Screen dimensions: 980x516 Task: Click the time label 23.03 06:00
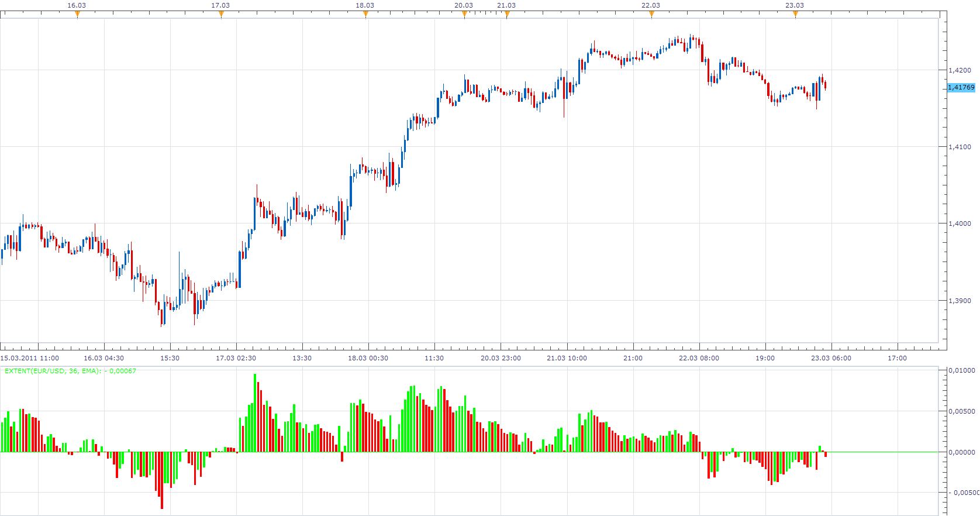click(831, 358)
